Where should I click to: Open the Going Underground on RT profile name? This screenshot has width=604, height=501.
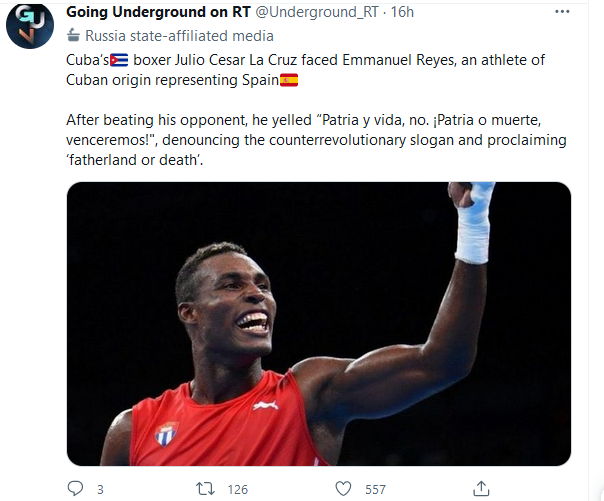(x=161, y=11)
